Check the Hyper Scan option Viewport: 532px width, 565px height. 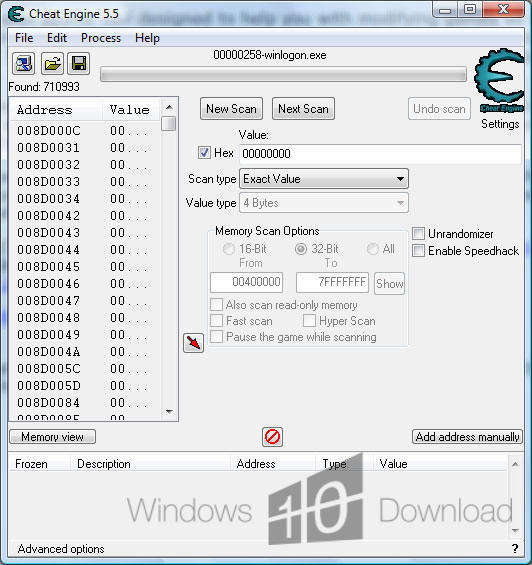(309, 320)
